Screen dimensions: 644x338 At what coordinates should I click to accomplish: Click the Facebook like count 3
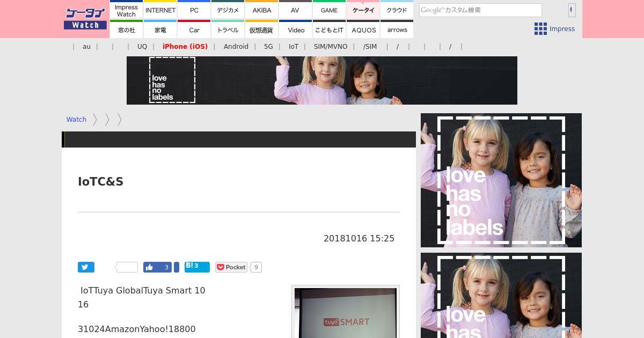(166, 267)
